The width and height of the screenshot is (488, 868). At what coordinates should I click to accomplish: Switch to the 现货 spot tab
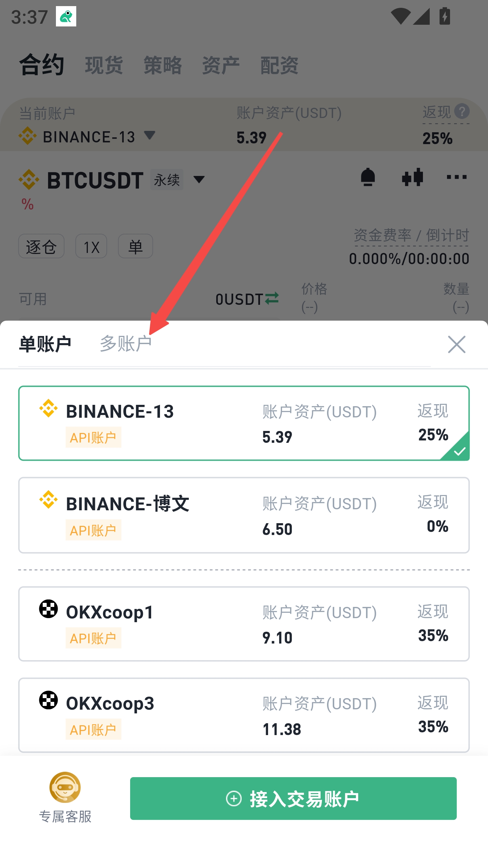click(x=104, y=65)
